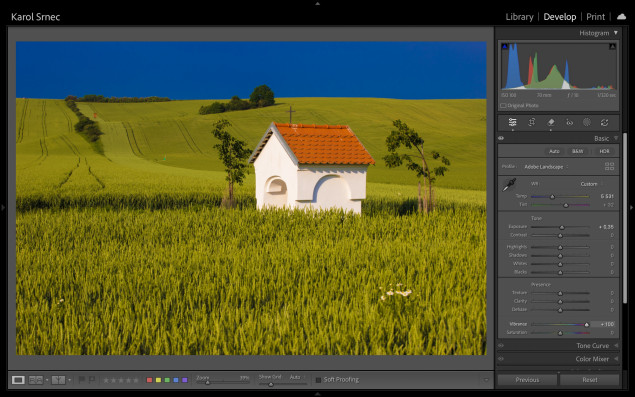The height and width of the screenshot is (397, 635).
Task: Toggle the Original Photo checkbox
Action: [503, 106]
